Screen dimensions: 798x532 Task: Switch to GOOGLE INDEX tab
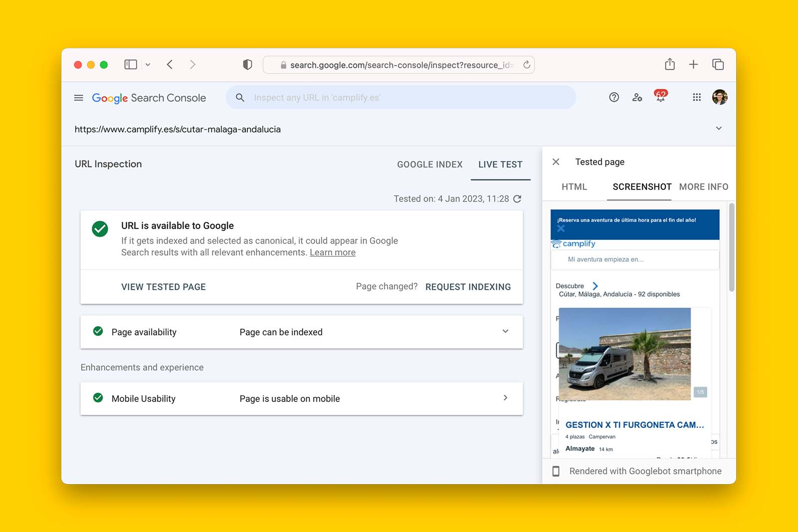(429, 165)
